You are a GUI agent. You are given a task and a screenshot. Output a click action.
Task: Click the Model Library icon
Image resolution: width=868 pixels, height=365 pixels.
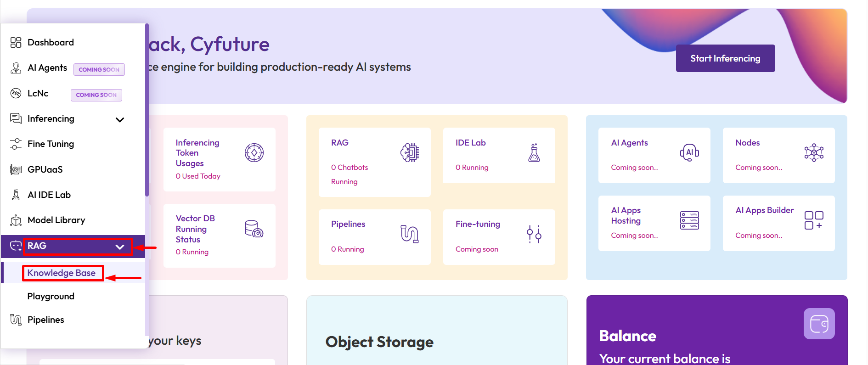click(x=16, y=220)
